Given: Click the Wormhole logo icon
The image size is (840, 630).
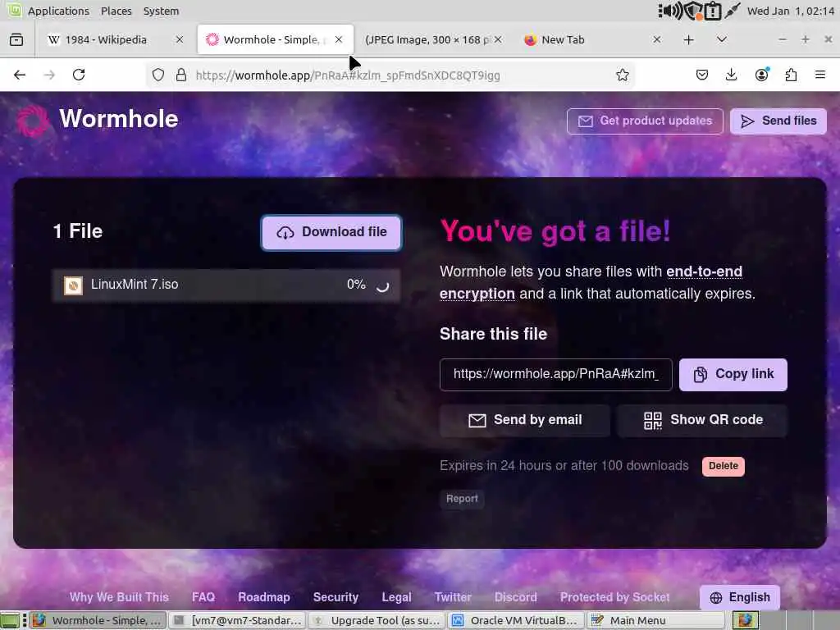Looking at the screenshot, I should pos(32,120).
